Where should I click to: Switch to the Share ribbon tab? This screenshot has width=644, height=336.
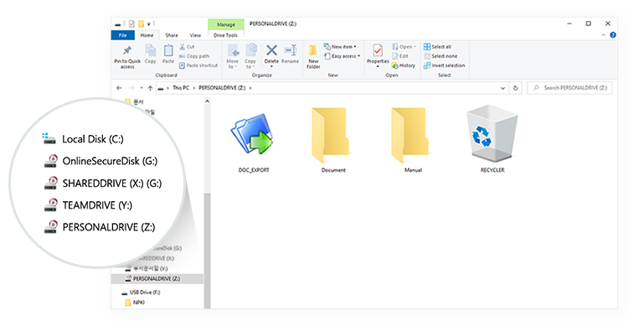171,35
